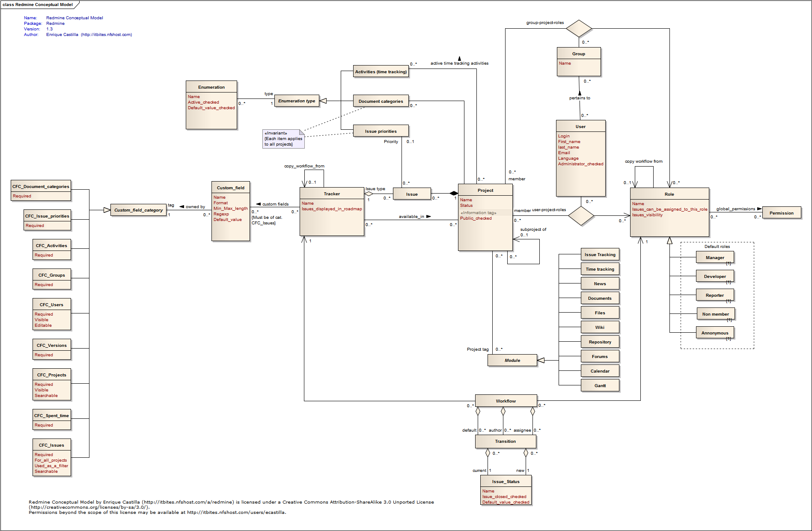Select the Permission class box

pos(781,213)
